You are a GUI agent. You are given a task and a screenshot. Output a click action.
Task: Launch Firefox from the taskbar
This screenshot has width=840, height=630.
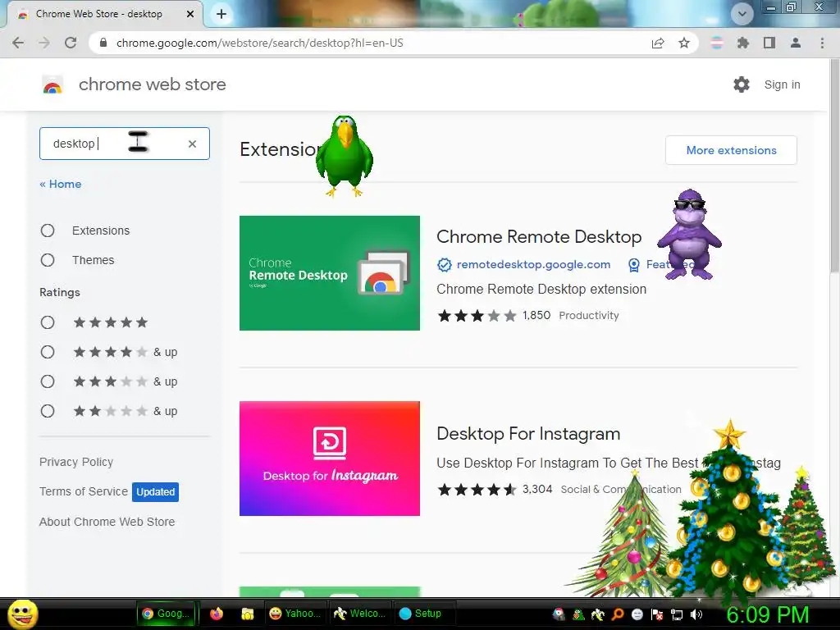tap(217, 614)
